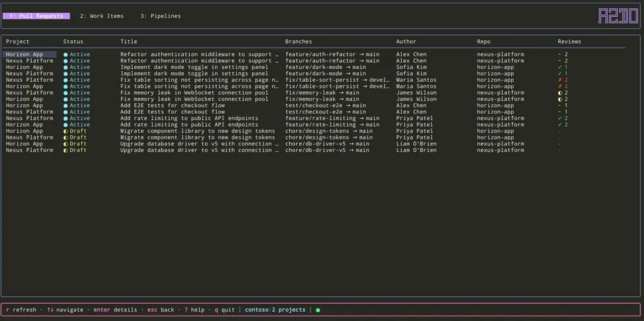The width and height of the screenshot is (644, 321).
Task: Click 'contoso/2 projects' in the footer
Action: coord(275,310)
